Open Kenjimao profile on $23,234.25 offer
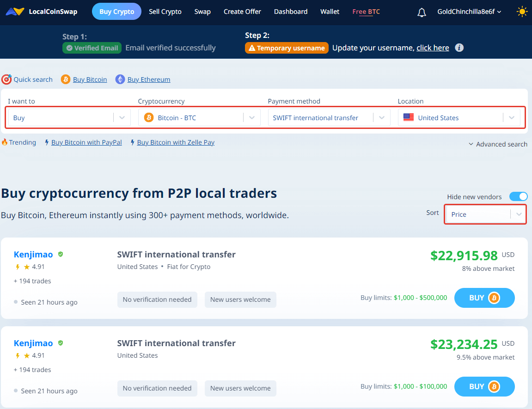 coord(33,343)
